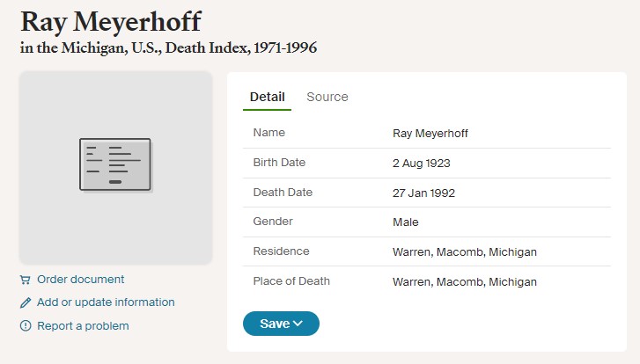Open the record document placeholder image
The height and width of the screenshot is (364, 640).
pyautogui.click(x=115, y=168)
